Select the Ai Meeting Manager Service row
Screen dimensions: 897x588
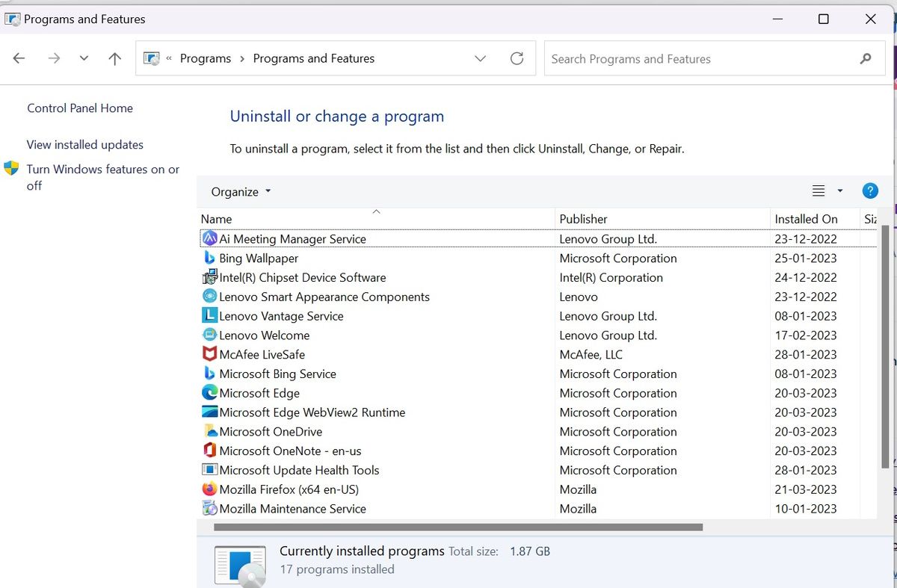537,239
